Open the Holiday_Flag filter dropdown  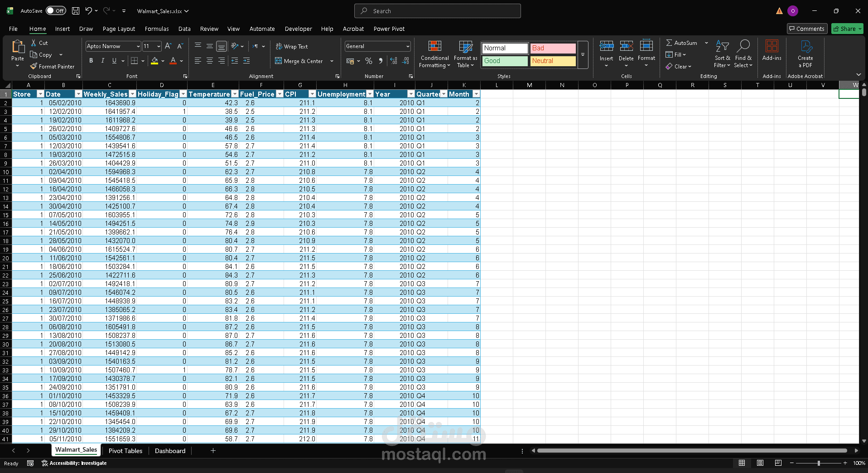pos(183,94)
